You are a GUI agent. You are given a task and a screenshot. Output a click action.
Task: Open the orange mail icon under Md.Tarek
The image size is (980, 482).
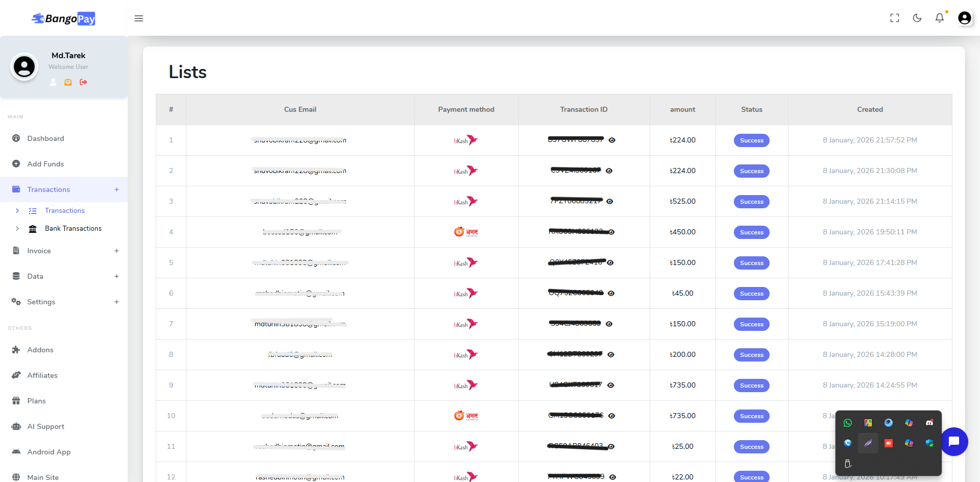[x=68, y=82]
